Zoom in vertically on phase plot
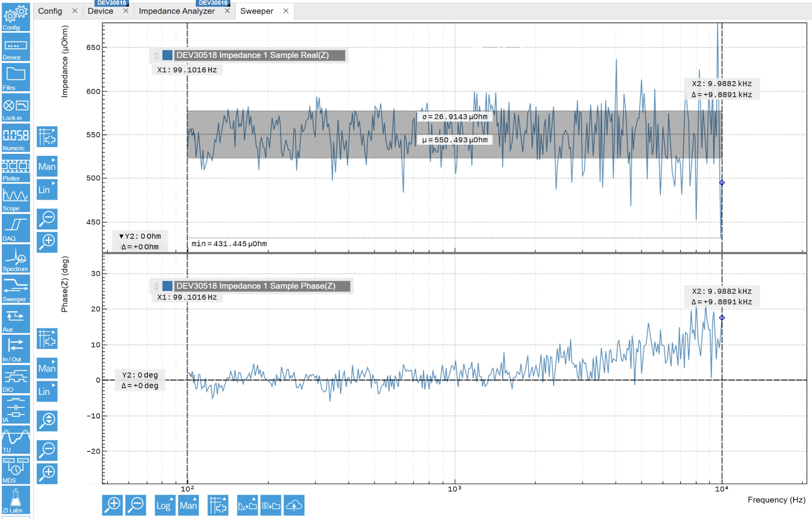 [47, 474]
